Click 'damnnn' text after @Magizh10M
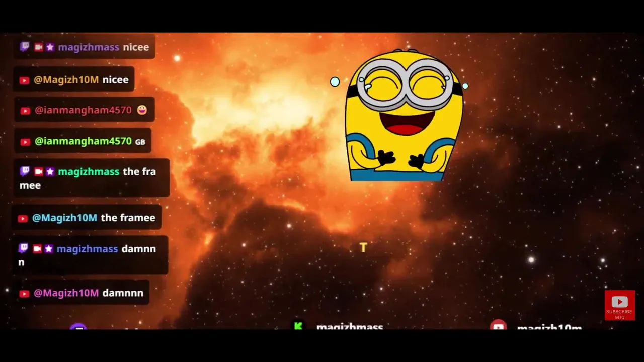This screenshot has width=644, height=362. coord(123,293)
